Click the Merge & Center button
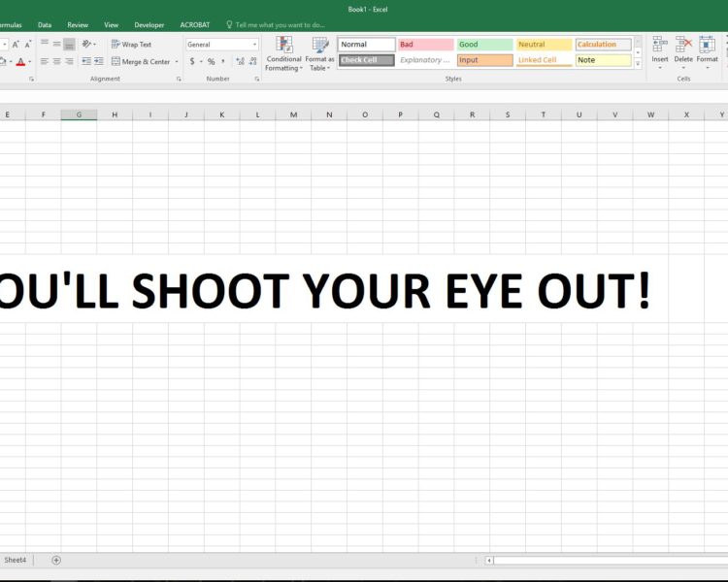This screenshot has height=582, width=728. click(141, 61)
